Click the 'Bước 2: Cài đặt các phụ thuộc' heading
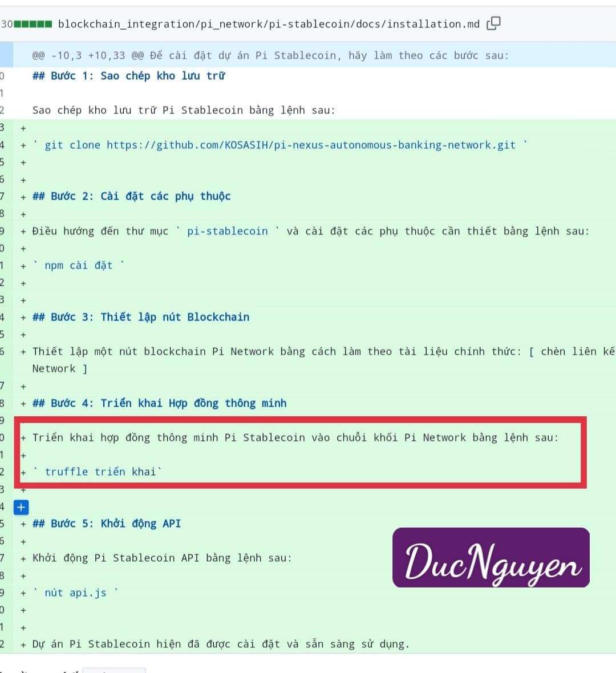This screenshot has height=673, width=616. pos(132,196)
